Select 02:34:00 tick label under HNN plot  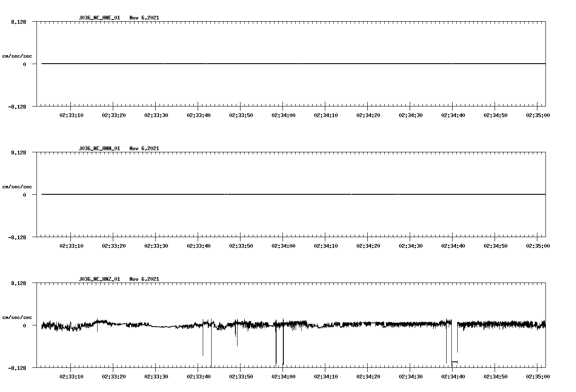point(283,246)
